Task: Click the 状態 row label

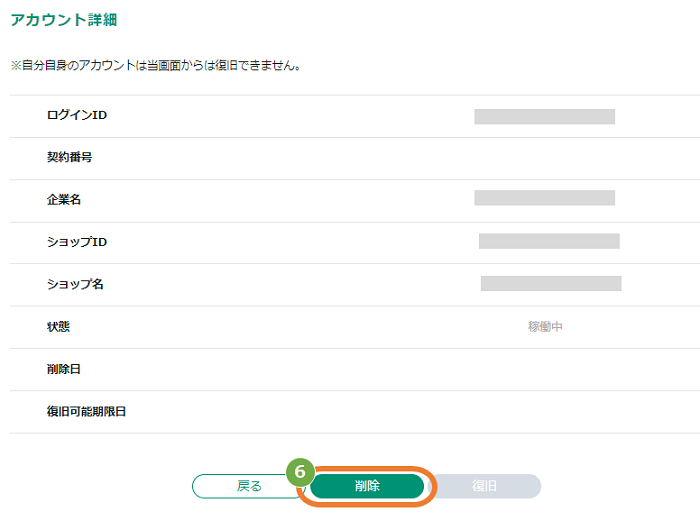Action: pyautogui.click(x=58, y=327)
